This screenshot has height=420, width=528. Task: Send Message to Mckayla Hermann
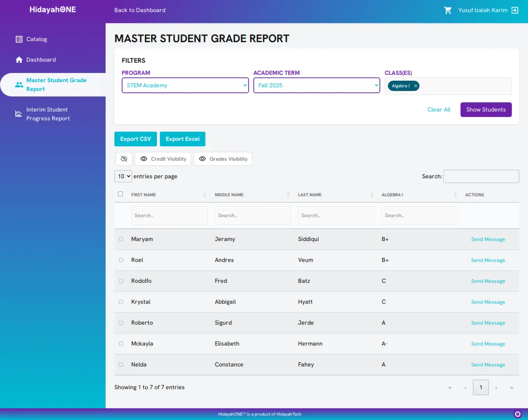point(488,344)
